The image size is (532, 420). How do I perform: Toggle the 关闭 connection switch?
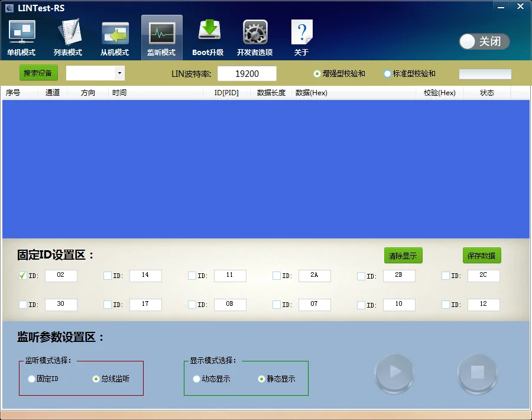[484, 41]
